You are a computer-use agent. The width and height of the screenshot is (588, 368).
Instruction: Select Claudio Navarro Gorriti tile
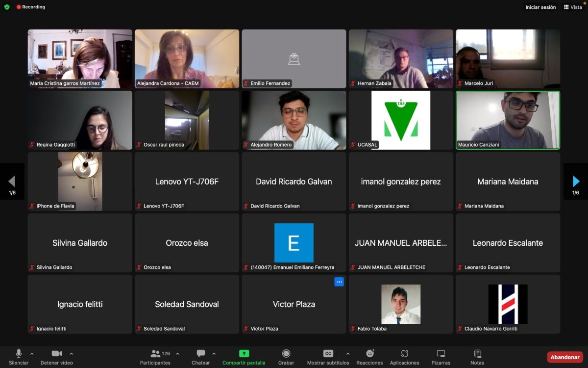pos(508,304)
